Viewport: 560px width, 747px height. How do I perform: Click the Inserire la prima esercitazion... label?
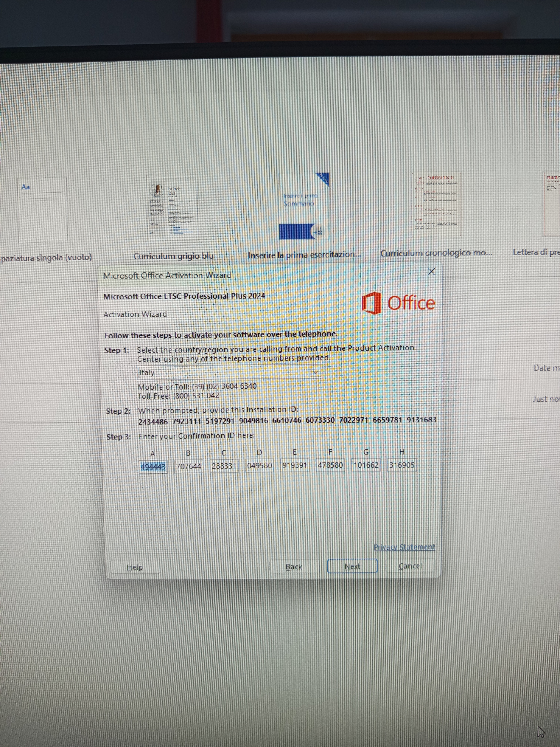click(304, 255)
